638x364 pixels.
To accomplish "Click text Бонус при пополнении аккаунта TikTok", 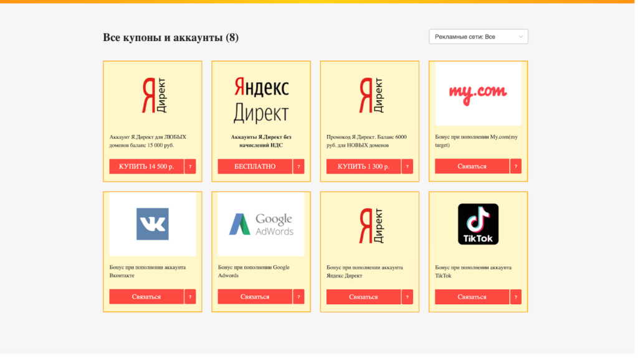I will tap(474, 271).
